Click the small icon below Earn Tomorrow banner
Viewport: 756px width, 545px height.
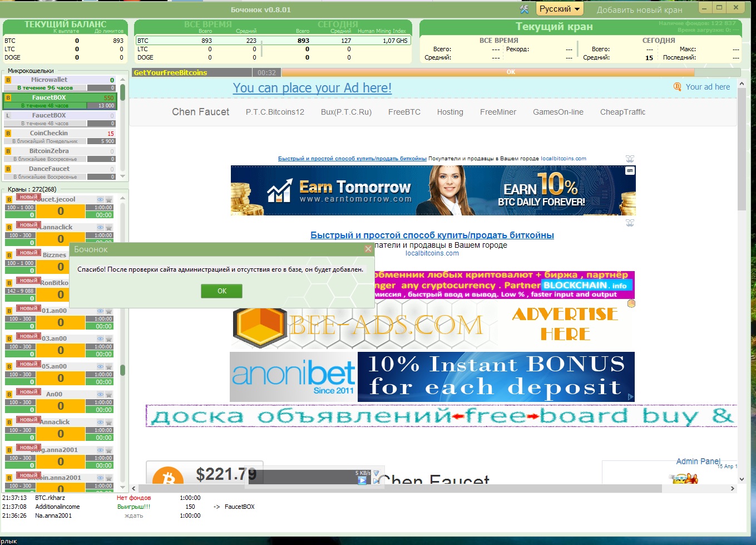tap(630, 223)
